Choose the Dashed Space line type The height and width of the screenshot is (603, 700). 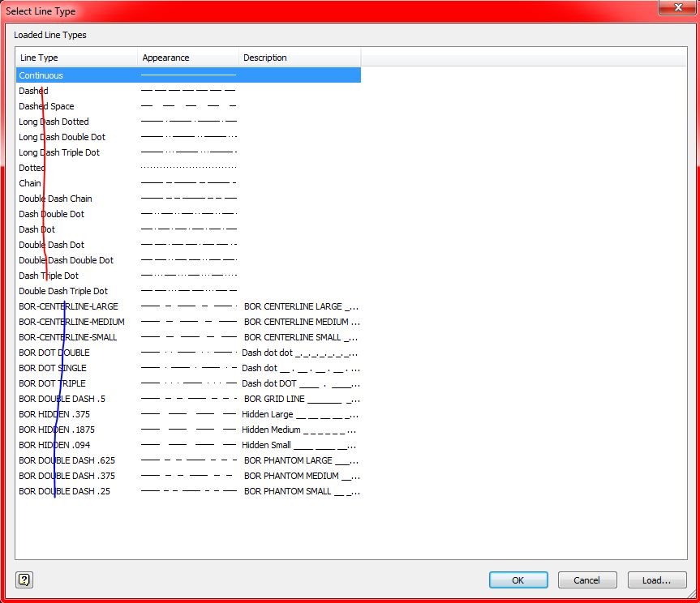pos(188,106)
